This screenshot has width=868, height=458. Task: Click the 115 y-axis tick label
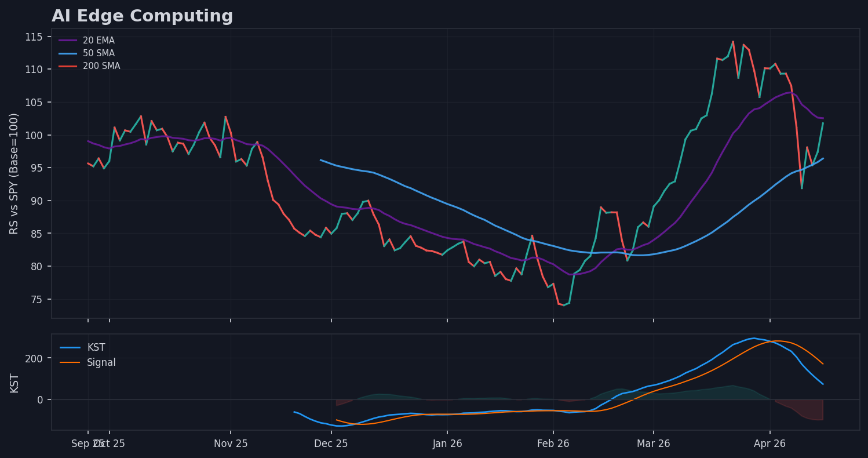coord(34,37)
